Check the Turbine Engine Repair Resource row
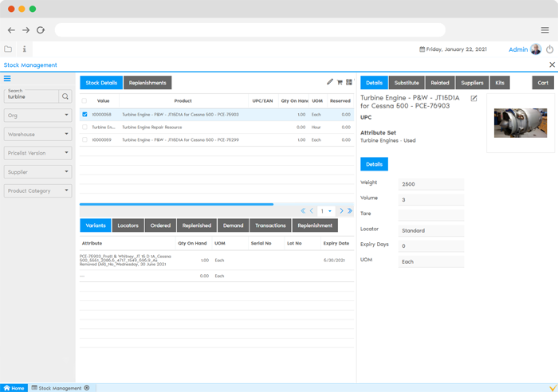This screenshot has height=392, width=558. tap(84, 127)
